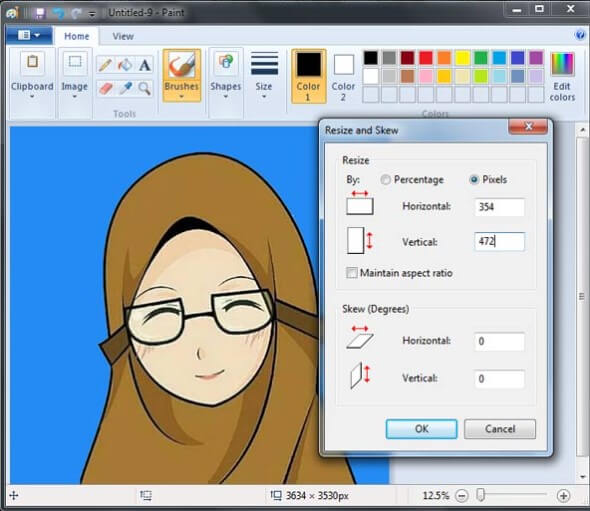Open the Paint file menu button
The height and width of the screenshot is (511, 590).
pyautogui.click(x=29, y=35)
